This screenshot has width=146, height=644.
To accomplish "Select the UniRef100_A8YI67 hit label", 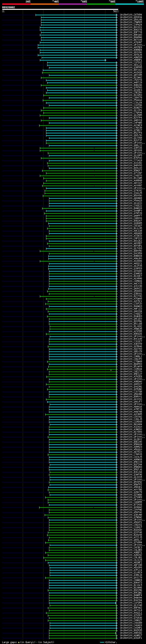I will pyautogui.click(x=131, y=183).
